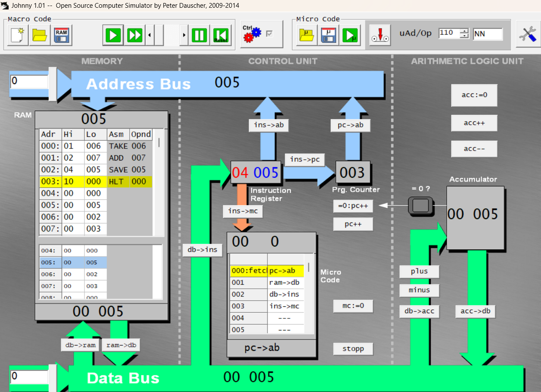Viewport: 541px width, 392px height.
Task: Open a micro code file
Action: tap(307, 35)
